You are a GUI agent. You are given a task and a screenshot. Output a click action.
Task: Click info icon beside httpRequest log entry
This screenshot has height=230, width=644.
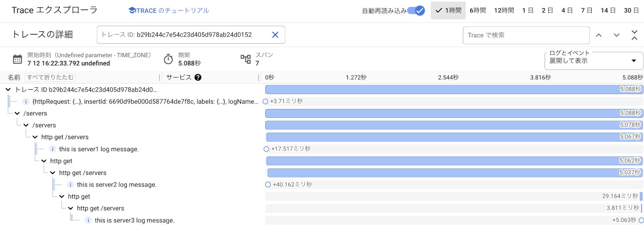click(26, 102)
